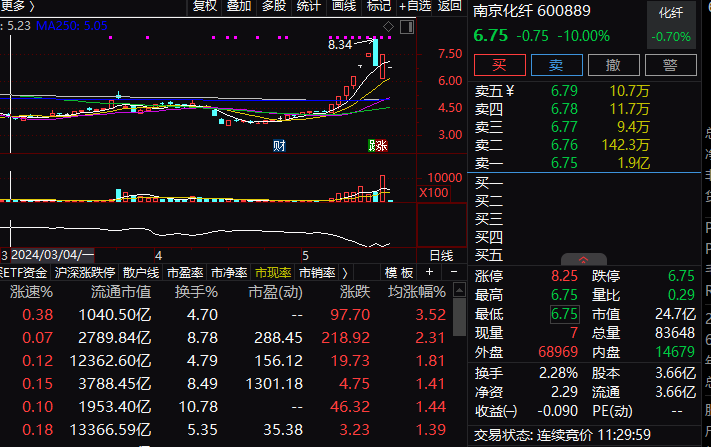Viewport: 711px width, 447px height.
Task: Open 多股 multi-stock view
Action: click(274, 6)
